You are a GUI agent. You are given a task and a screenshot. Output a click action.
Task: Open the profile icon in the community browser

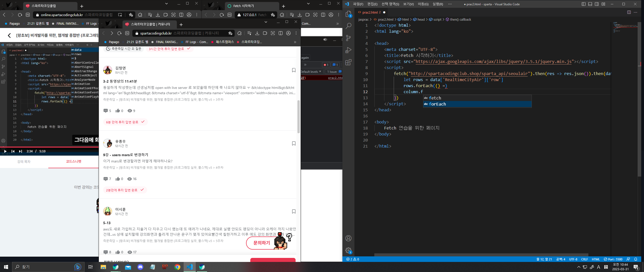tap(289, 33)
